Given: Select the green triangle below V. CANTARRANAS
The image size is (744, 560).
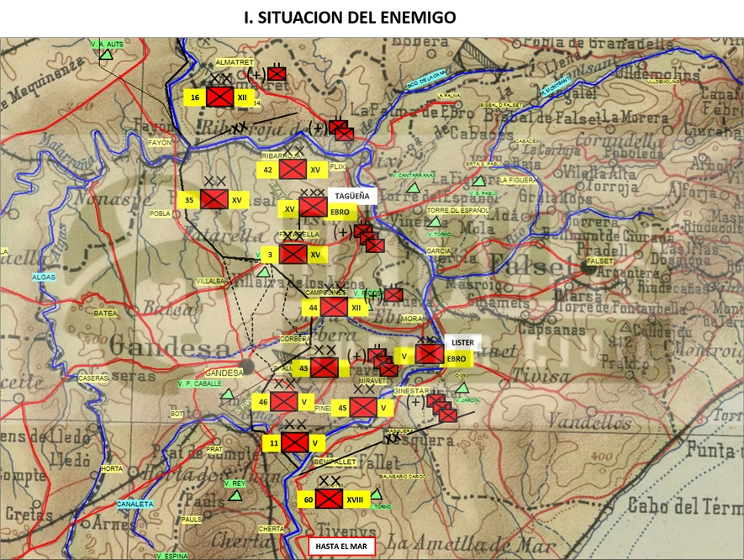Looking at the screenshot, I should click(x=414, y=188).
